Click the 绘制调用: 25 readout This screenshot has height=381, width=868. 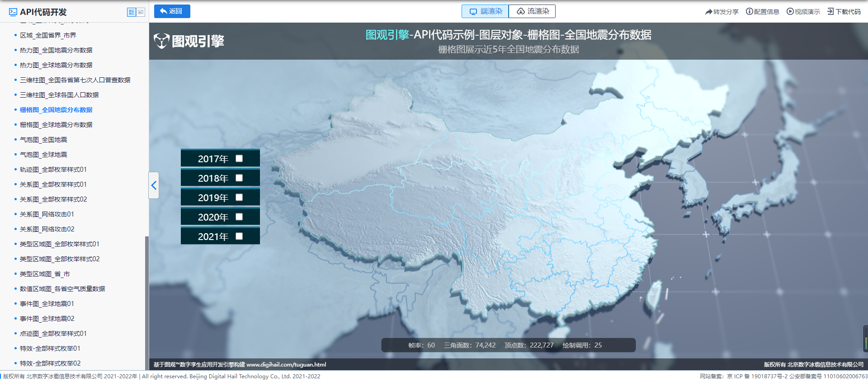click(x=582, y=345)
